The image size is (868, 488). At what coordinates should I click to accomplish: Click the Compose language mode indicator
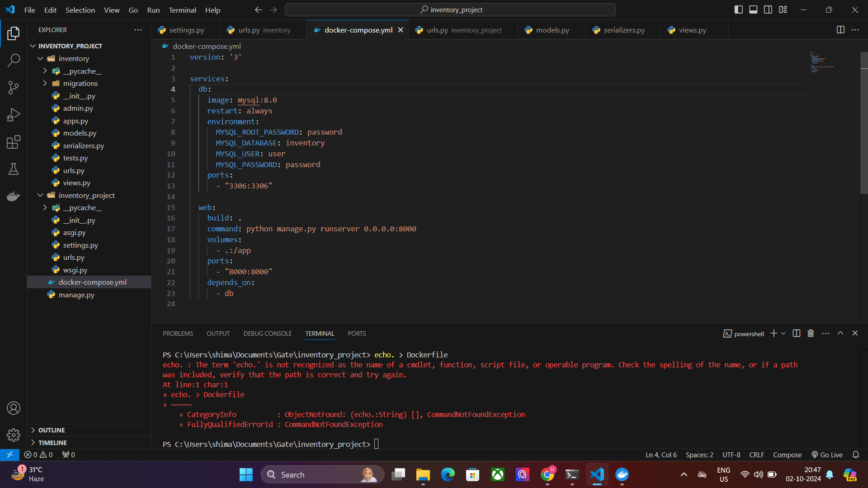(787, 455)
